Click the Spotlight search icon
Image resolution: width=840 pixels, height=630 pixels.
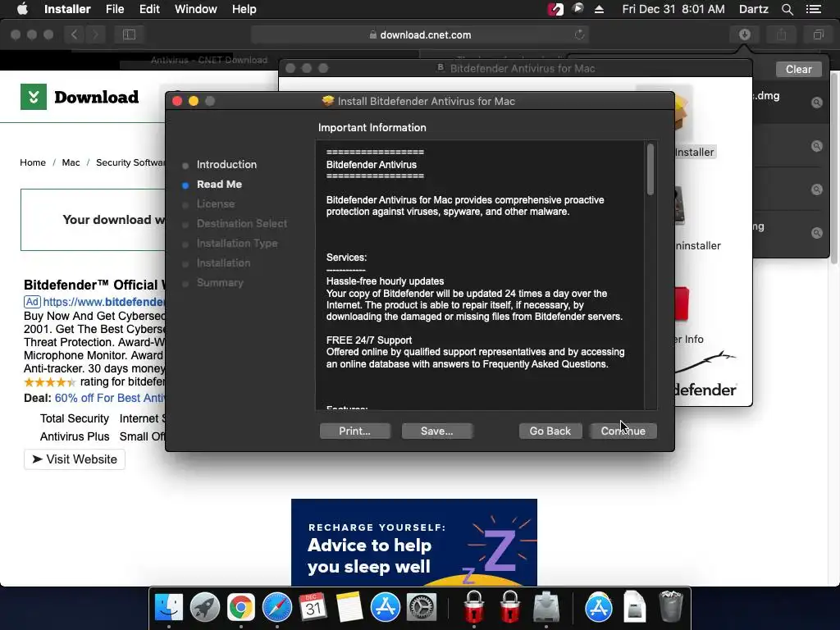787,9
